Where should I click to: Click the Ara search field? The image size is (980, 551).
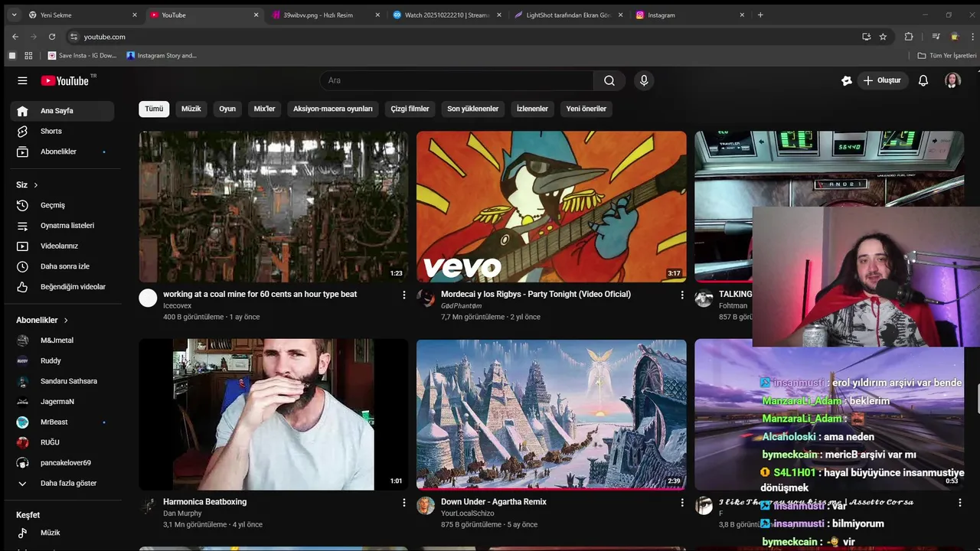(x=456, y=80)
